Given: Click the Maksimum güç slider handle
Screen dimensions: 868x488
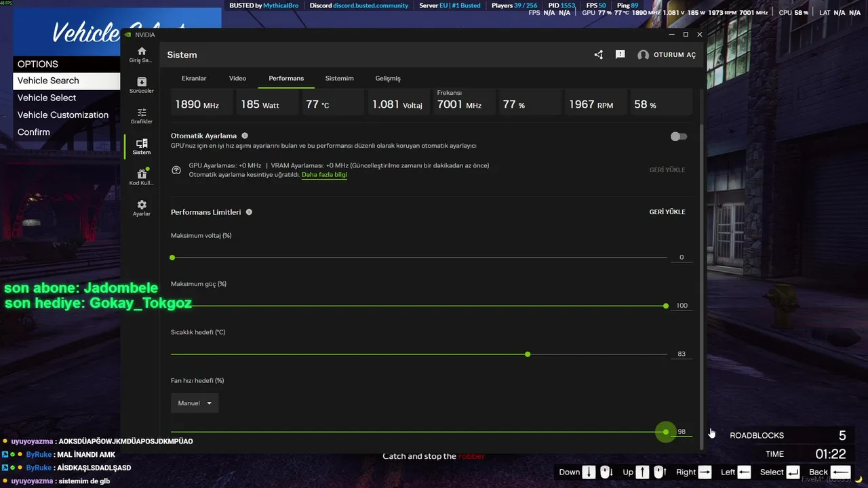Looking at the screenshot, I should 666,306.
